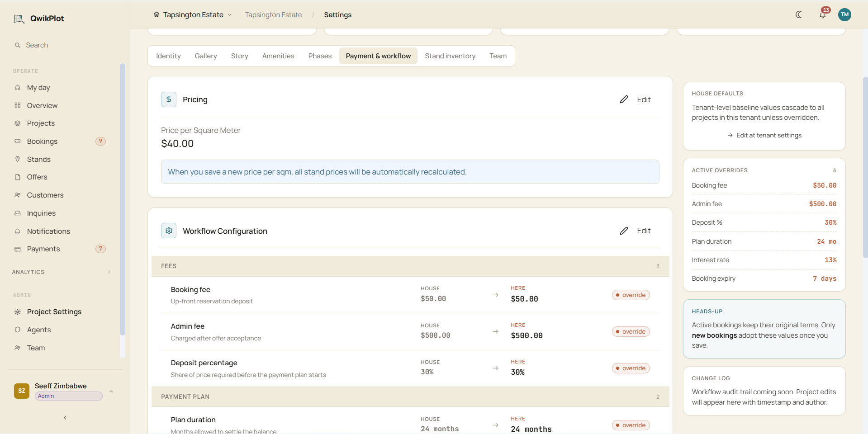Toggle dark mode moon icon

click(799, 14)
